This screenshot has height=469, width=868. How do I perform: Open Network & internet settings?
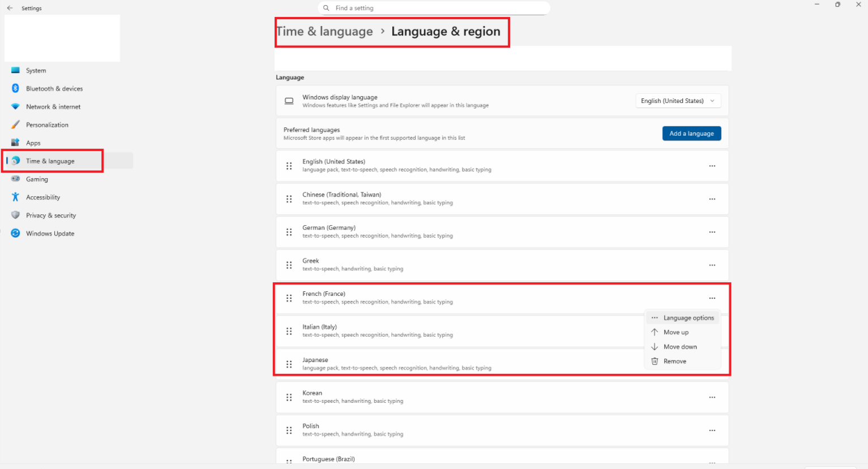coord(16,106)
